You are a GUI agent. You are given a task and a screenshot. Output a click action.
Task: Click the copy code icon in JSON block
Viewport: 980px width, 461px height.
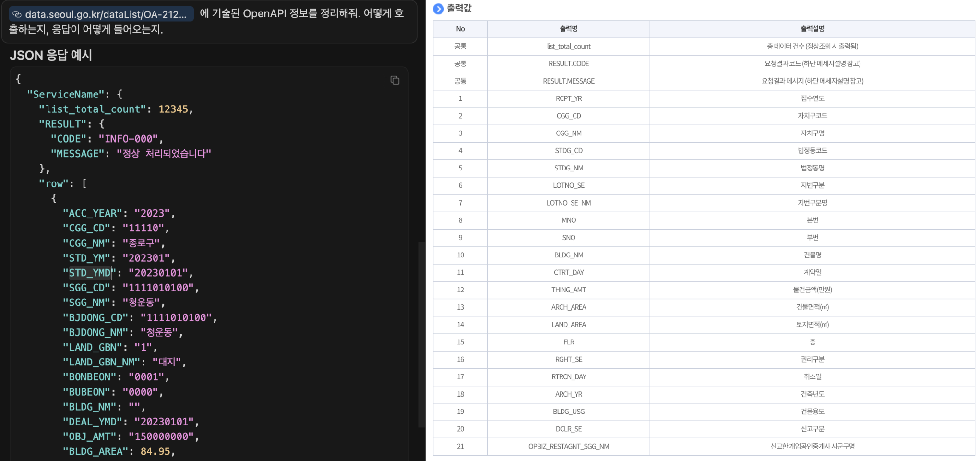pos(394,80)
